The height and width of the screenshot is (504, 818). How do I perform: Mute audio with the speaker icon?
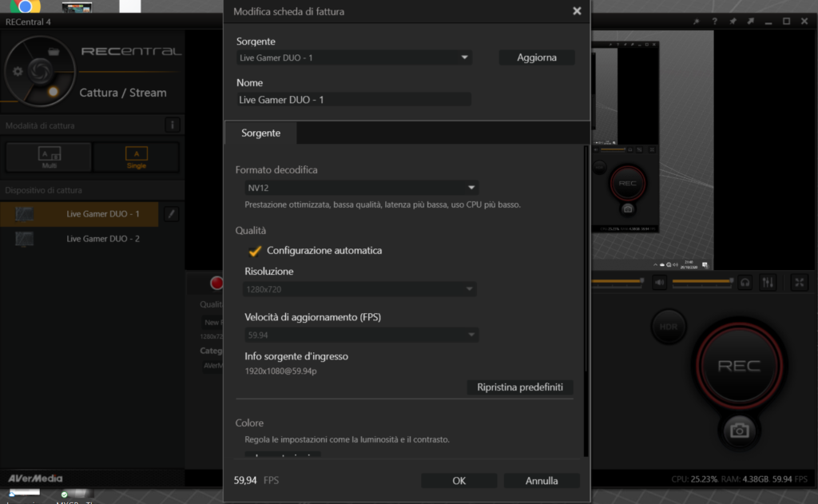(659, 283)
